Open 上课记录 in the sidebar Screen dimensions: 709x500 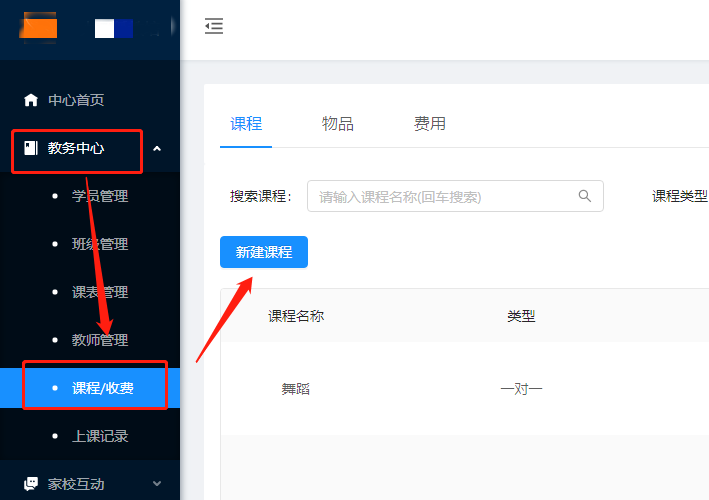pos(90,436)
